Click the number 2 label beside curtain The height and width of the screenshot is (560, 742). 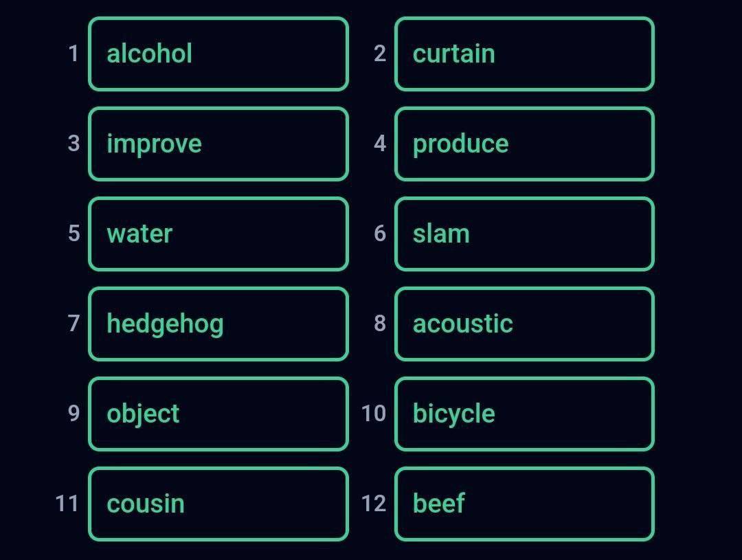pyautogui.click(x=380, y=54)
